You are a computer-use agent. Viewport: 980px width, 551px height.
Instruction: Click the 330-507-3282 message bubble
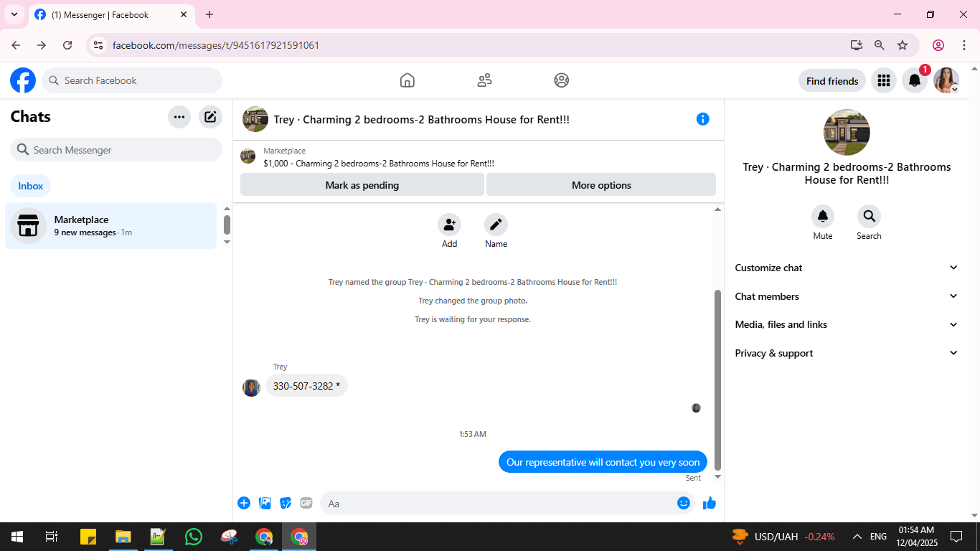coord(306,386)
